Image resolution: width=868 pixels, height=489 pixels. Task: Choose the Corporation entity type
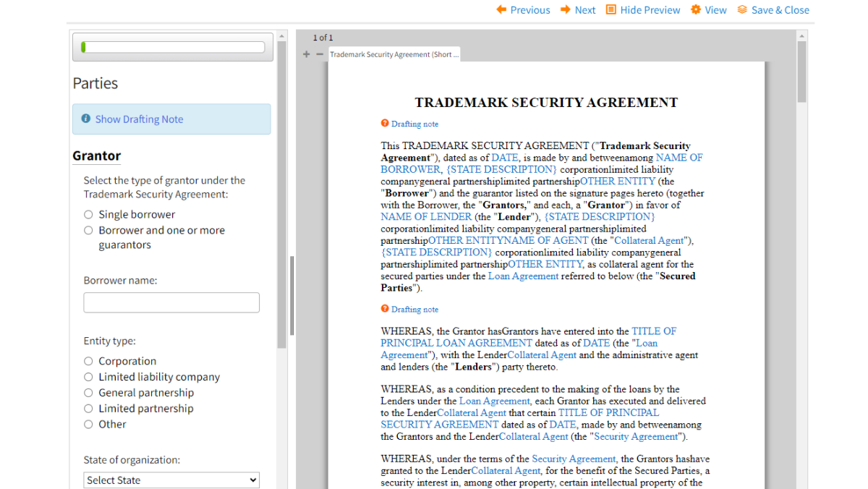coord(88,361)
